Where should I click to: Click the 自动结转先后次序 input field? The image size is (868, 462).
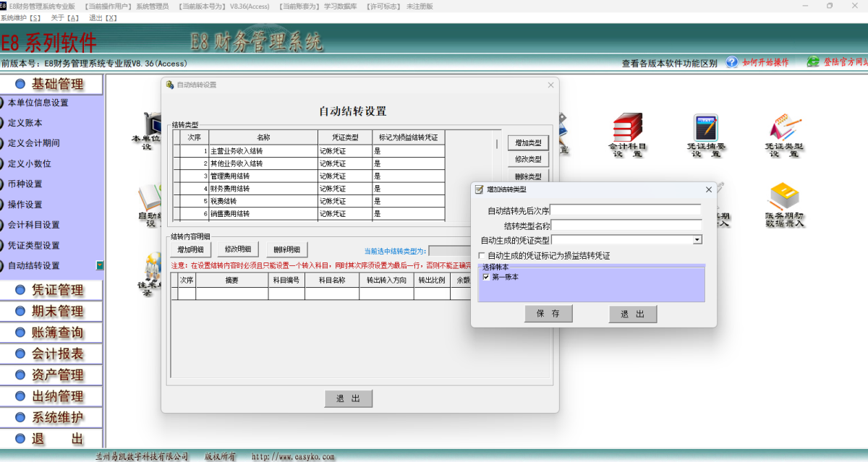click(625, 210)
